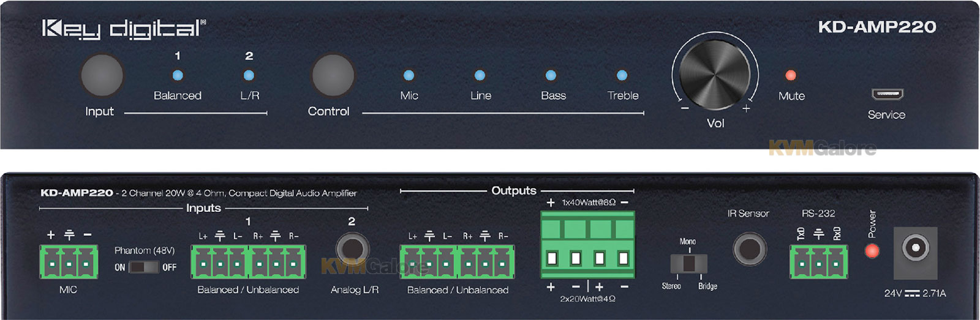Click the '2x20Watt@4Ω' label
Screen dimensions: 980x320
click(587, 299)
